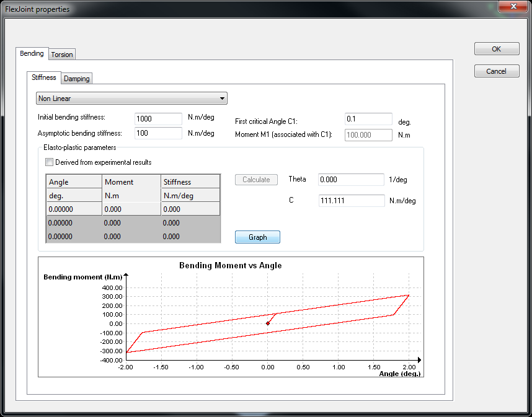Dismiss dialog with Cancel button

coord(497,71)
